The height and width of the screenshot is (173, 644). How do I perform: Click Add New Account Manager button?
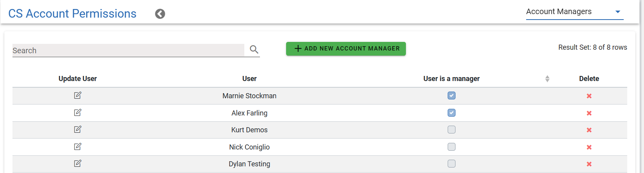pyautogui.click(x=346, y=49)
